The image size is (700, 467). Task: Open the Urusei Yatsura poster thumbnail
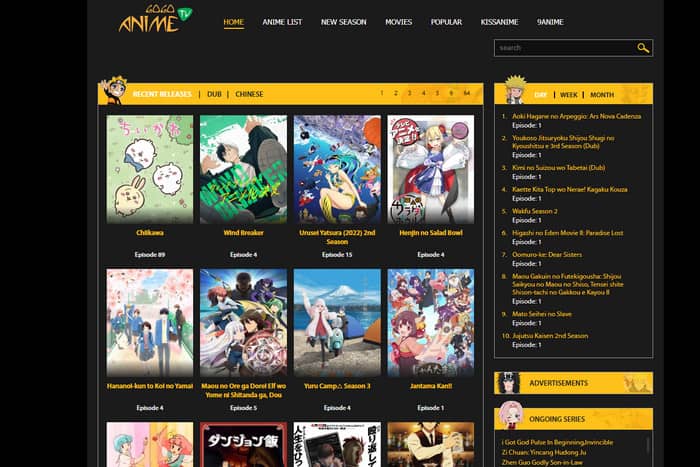coord(337,169)
